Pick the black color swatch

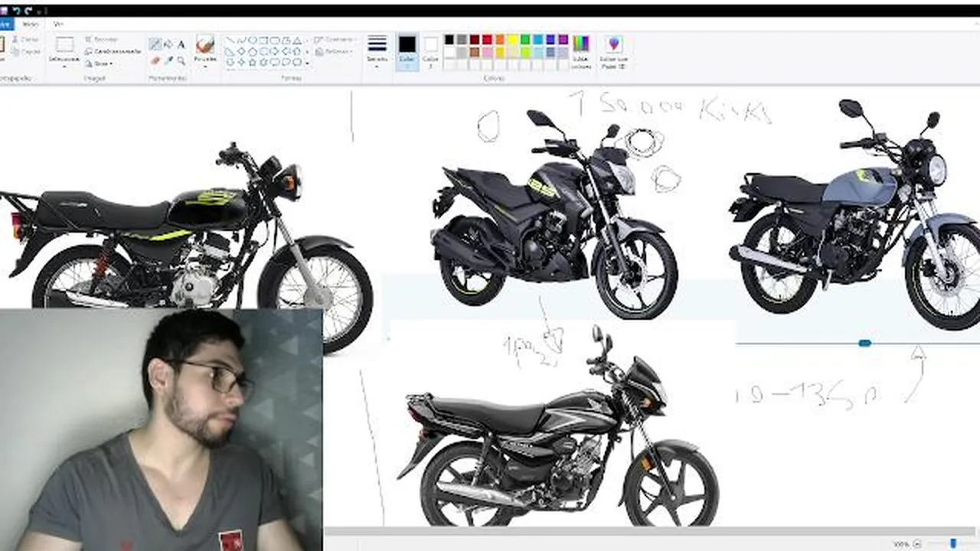[x=449, y=40]
